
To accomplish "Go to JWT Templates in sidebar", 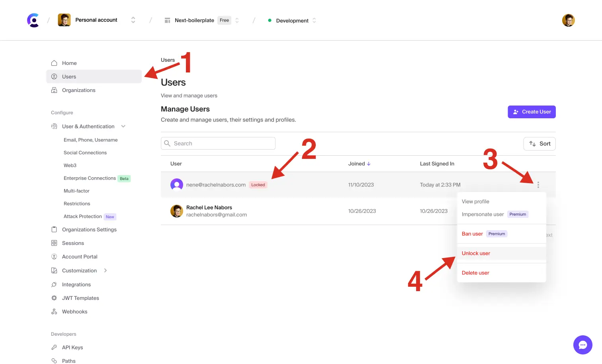I will [x=80, y=298].
